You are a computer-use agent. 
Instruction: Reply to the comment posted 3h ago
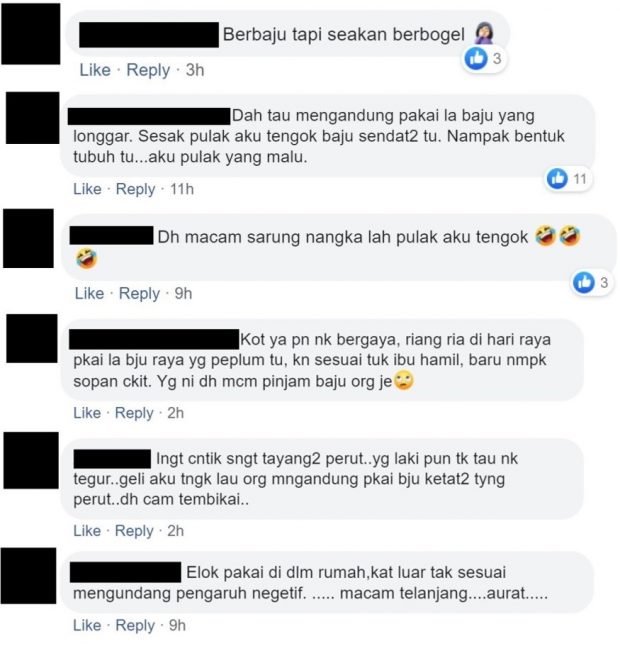tap(148, 70)
